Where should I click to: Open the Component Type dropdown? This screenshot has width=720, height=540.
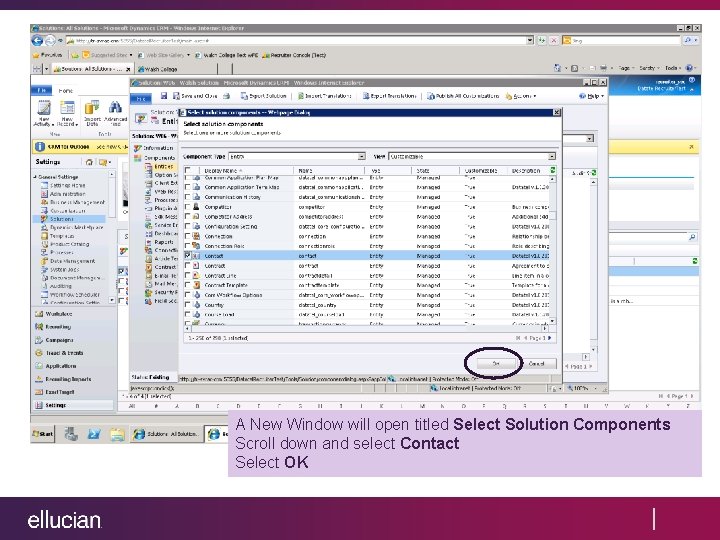click(361, 157)
